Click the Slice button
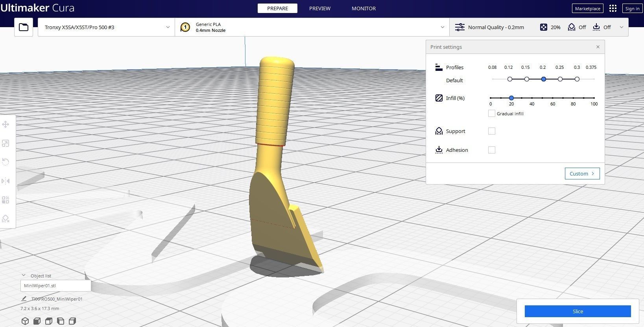Viewport: 644px width, 327px height. (578, 311)
